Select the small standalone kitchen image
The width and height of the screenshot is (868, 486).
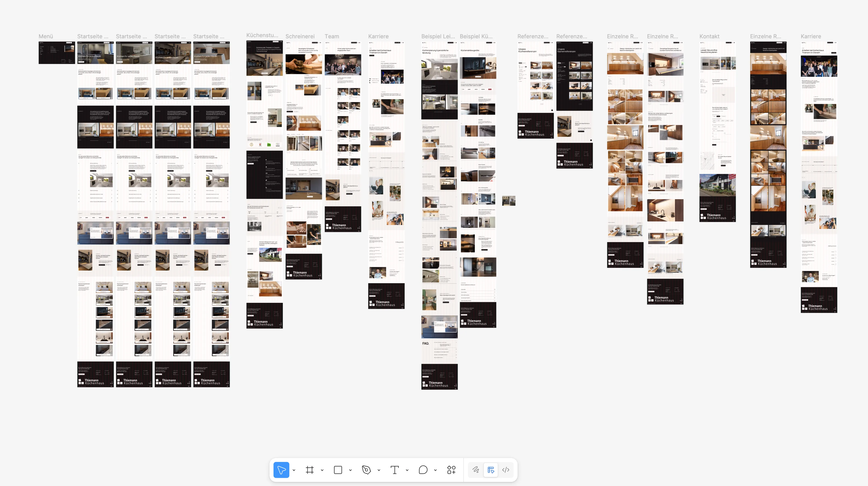point(508,201)
